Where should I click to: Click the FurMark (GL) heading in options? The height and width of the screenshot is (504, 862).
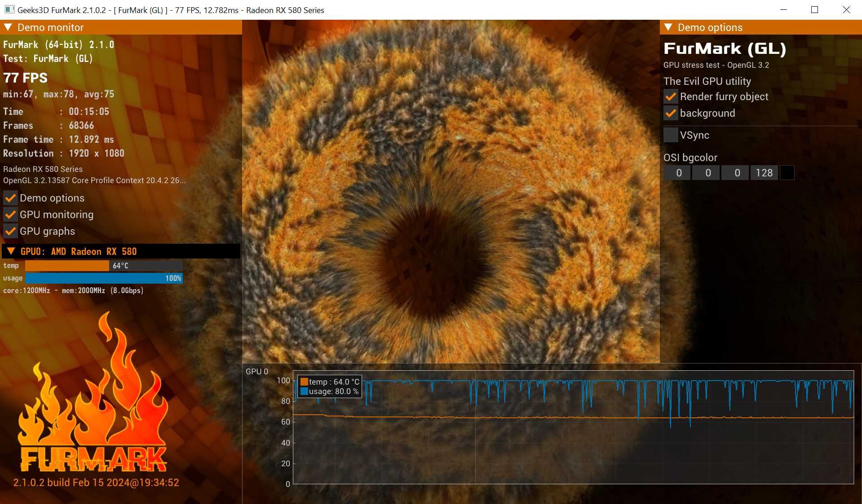[725, 48]
